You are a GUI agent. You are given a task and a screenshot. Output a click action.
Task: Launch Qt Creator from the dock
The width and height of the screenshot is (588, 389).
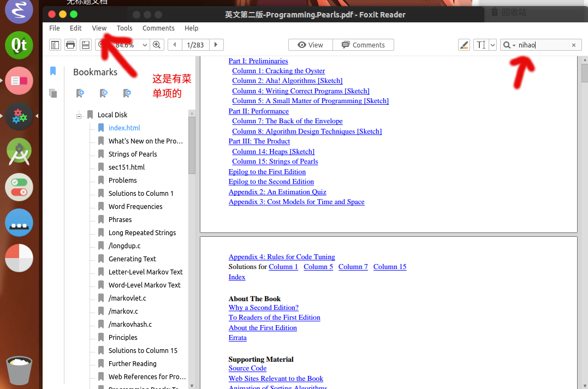[19, 45]
